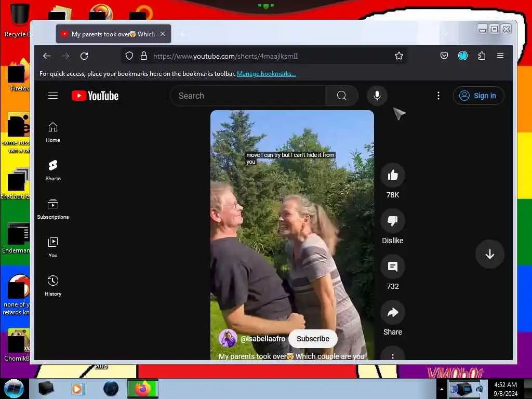Open the comments with 732 count
The image size is (532, 399).
tap(393, 267)
